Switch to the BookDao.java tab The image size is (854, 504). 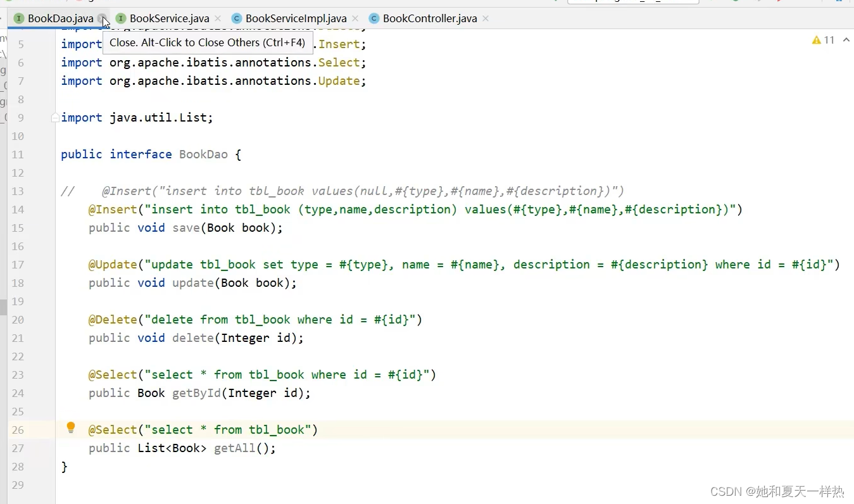tap(60, 18)
